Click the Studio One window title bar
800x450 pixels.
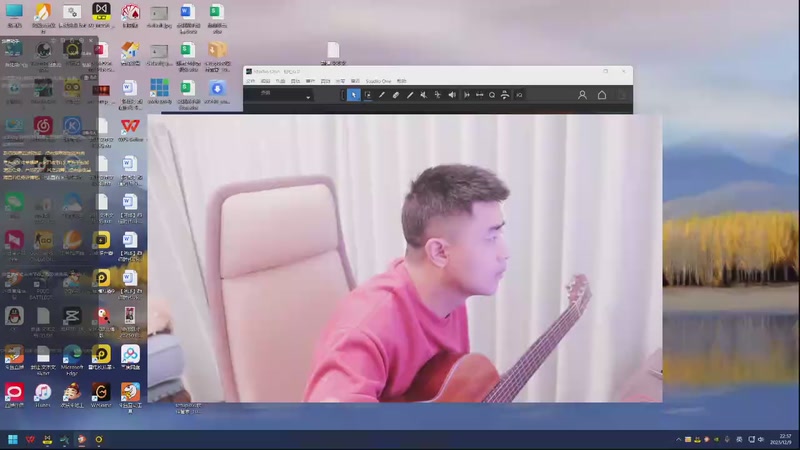click(x=438, y=71)
